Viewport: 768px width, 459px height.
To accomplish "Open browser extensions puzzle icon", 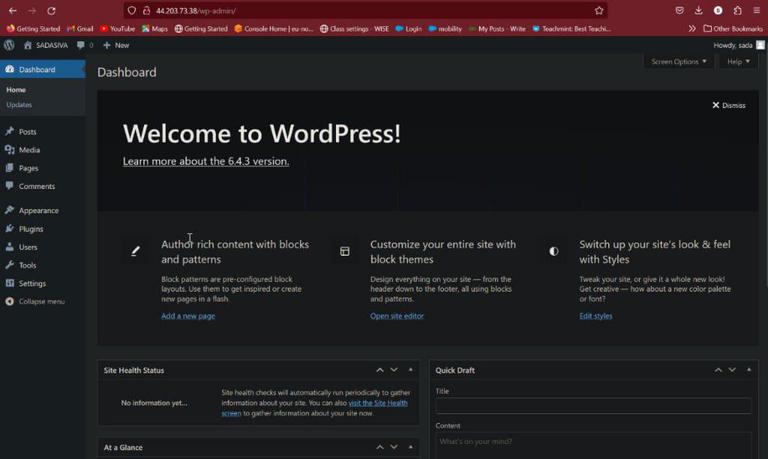I will (738, 10).
